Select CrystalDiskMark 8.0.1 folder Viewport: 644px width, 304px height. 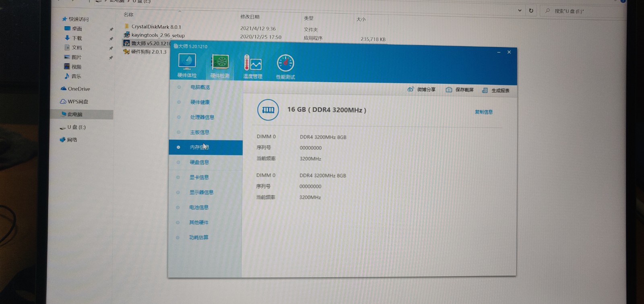(x=153, y=27)
